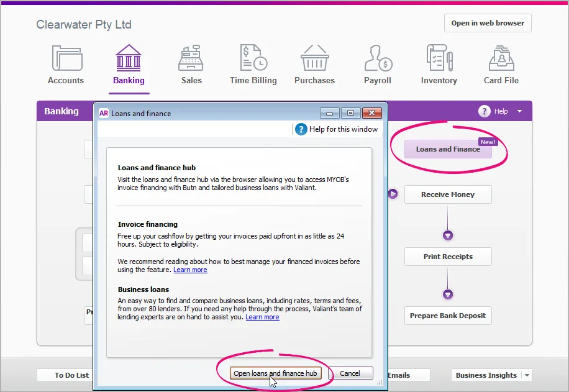
Task: Open the Inventory checklist icon
Action: pos(439,58)
